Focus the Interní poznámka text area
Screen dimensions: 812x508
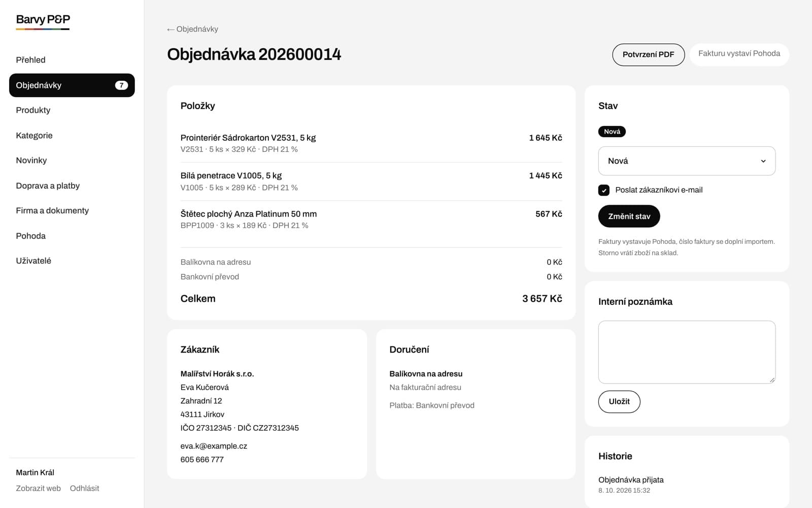point(687,352)
